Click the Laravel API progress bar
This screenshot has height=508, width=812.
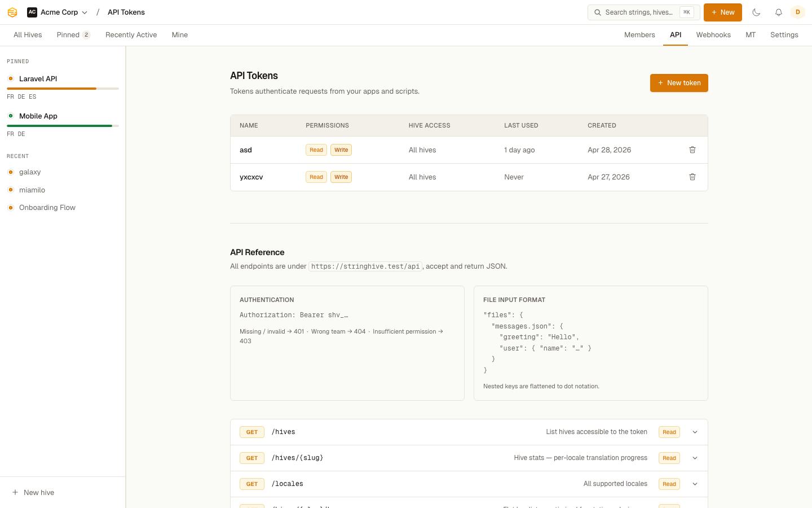(63, 89)
